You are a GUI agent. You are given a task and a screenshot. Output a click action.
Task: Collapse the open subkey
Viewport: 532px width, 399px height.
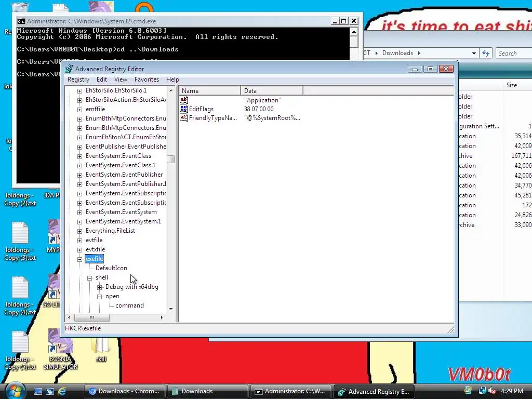99,297
